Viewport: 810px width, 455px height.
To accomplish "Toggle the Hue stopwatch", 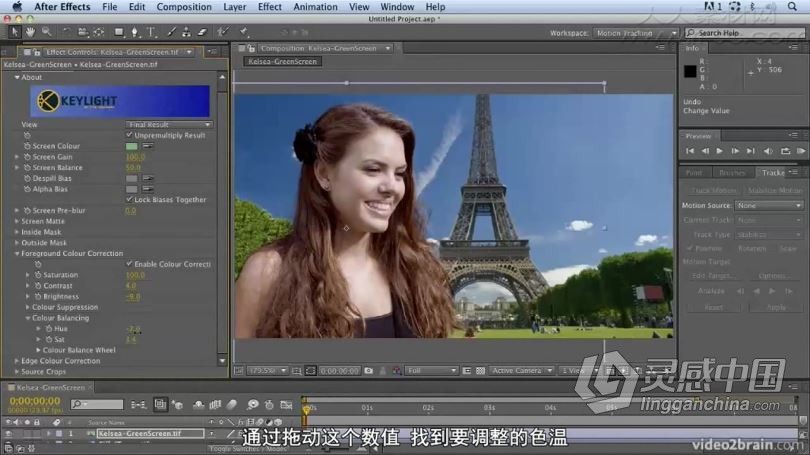I will (49, 328).
